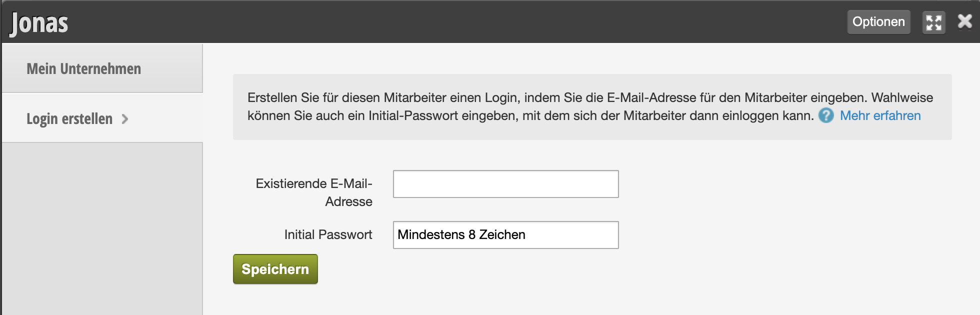The height and width of the screenshot is (315, 980).
Task: Focus the Existierende E-Mail-Adresse input field
Action: [x=505, y=184]
